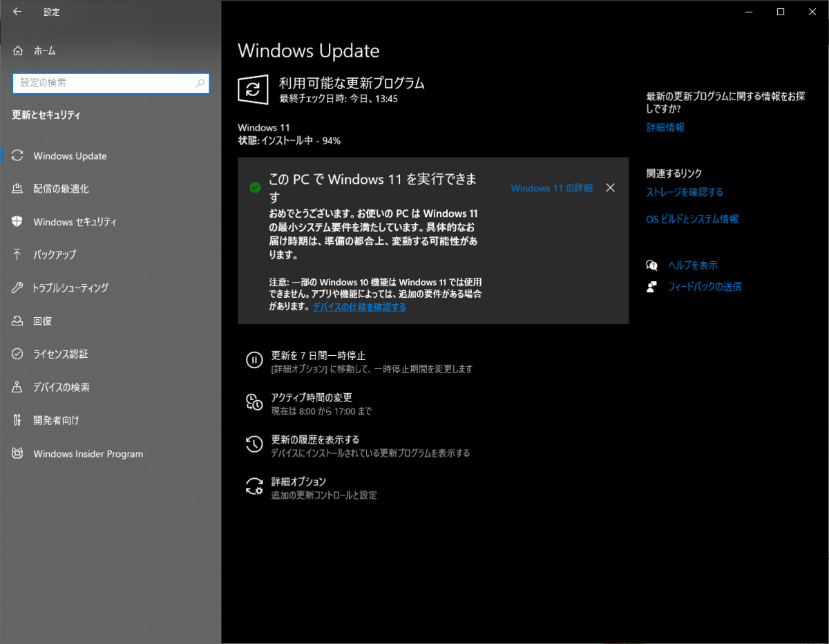Click the gear-sync icon for 詳細オプション

[x=254, y=486]
